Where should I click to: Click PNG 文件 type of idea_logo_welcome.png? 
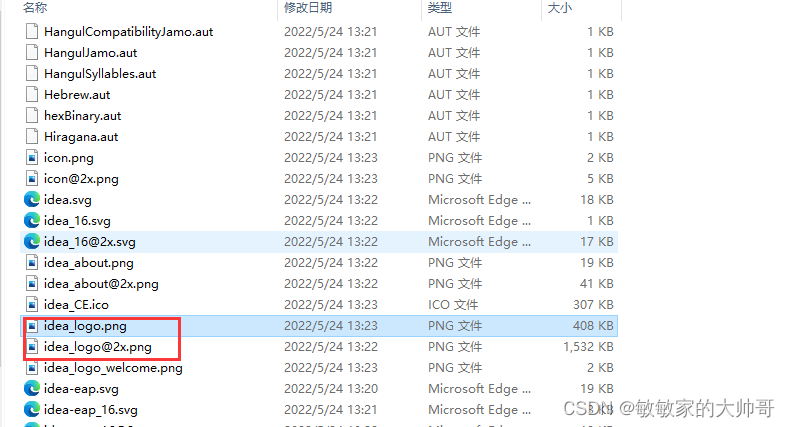coord(455,368)
